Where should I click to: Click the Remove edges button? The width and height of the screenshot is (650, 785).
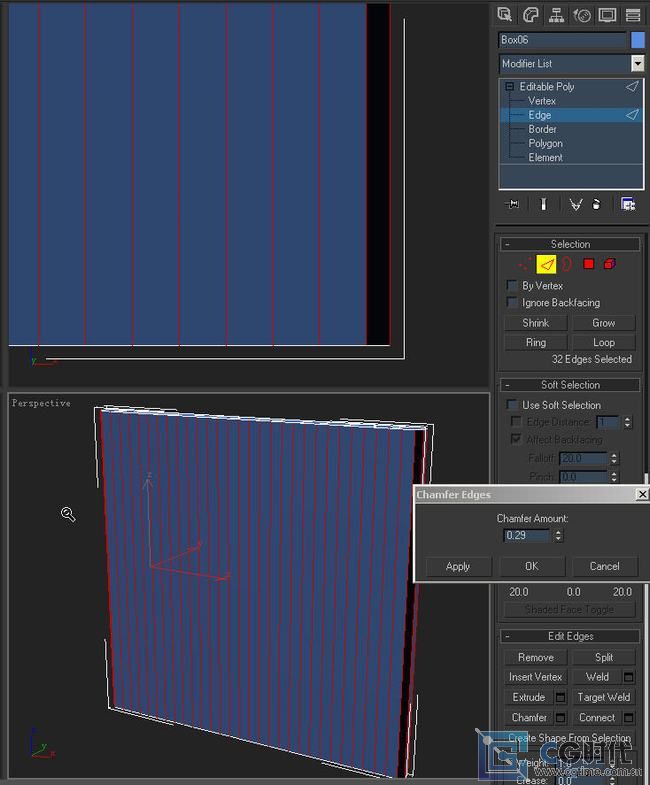(535, 657)
